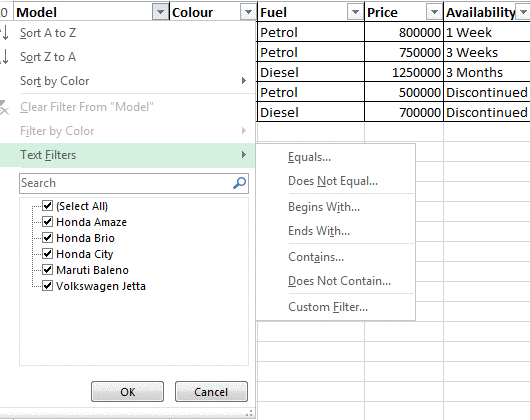This screenshot has height=420, width=530.
Task: Select the Discontinued cell priced 500000
Action: 487,92
